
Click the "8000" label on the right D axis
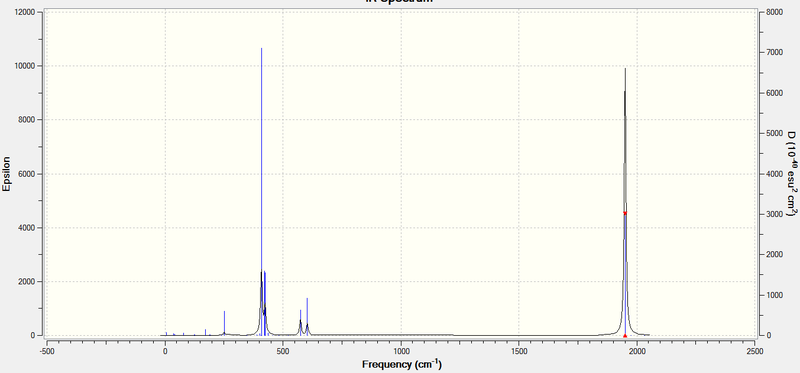(773, 12)
